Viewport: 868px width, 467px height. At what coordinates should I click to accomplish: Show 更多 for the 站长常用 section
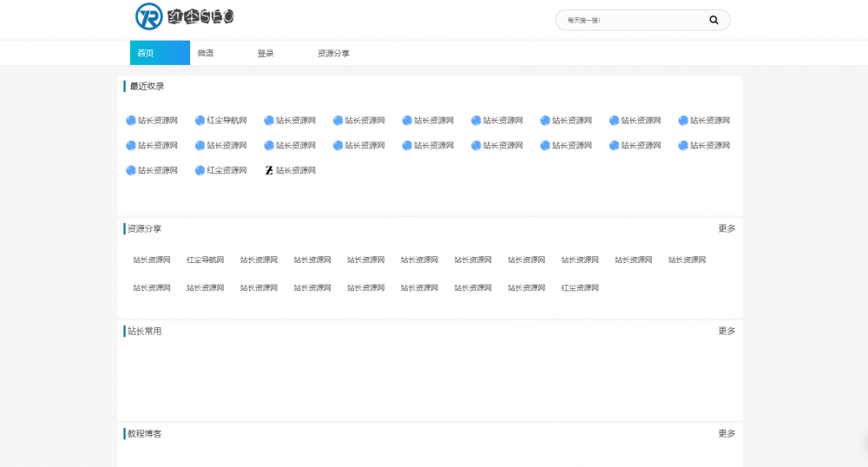point(727,332)
